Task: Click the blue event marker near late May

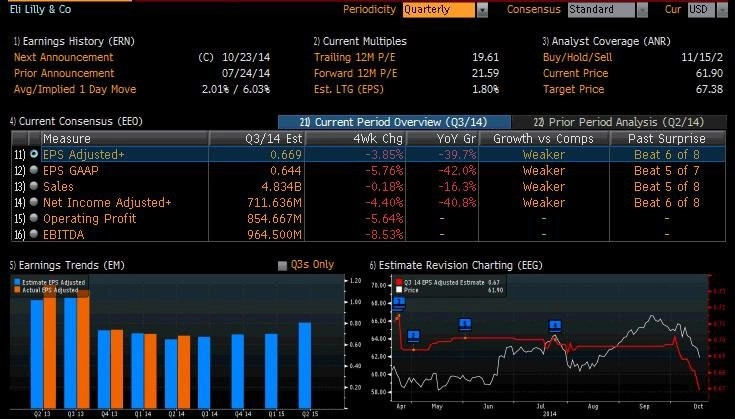Action: 465,324
